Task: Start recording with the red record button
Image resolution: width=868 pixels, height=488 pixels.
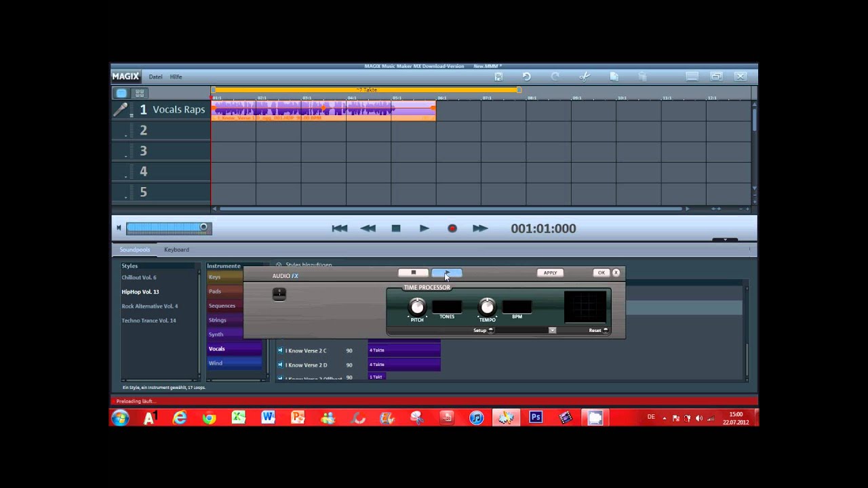Action: 452,228
